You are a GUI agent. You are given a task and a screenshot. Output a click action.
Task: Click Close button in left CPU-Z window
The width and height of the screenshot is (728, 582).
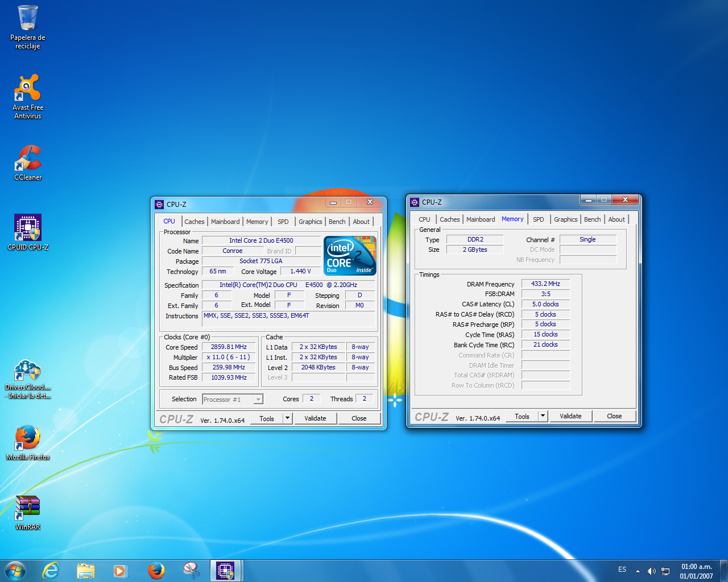coord(359,418)
